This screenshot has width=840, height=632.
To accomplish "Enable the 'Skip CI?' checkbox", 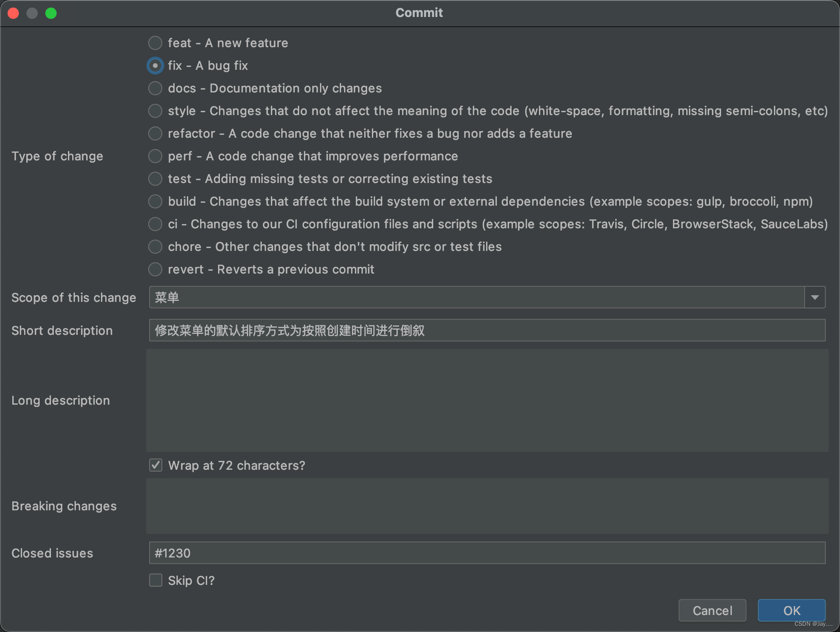I will coord(156,580).
